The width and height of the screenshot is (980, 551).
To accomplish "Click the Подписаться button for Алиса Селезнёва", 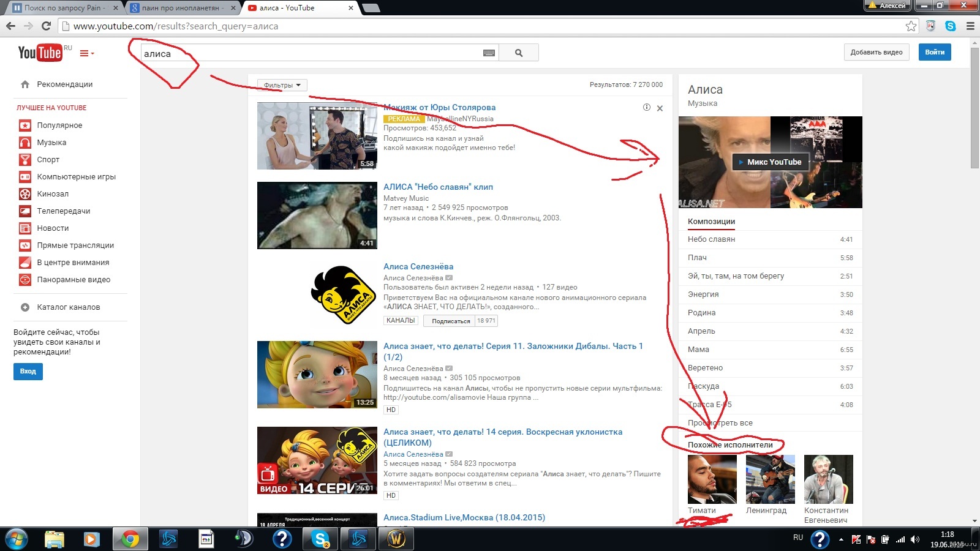I will point(450,321).
